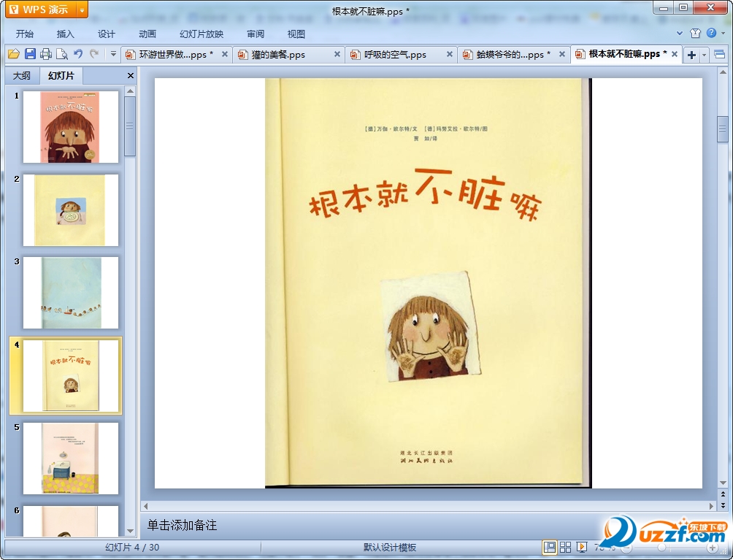Select slide 6 thumbnail
Image resolution: width=733 pixels, height=560 pixels.
(71, 521)
